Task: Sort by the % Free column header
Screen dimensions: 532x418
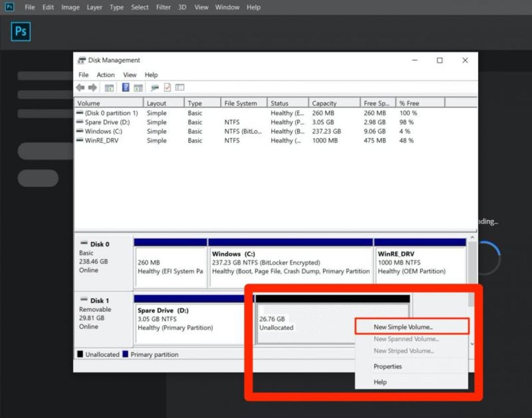Action: click(420, 103)
